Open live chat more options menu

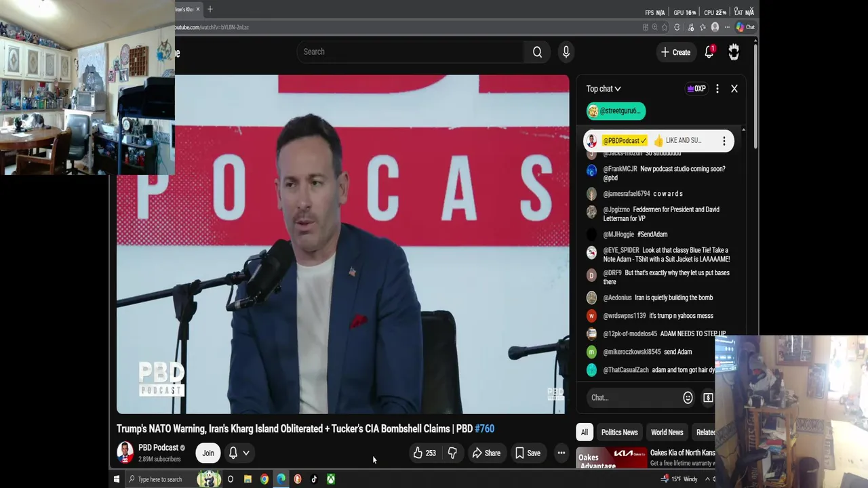(x=717, y=89)
